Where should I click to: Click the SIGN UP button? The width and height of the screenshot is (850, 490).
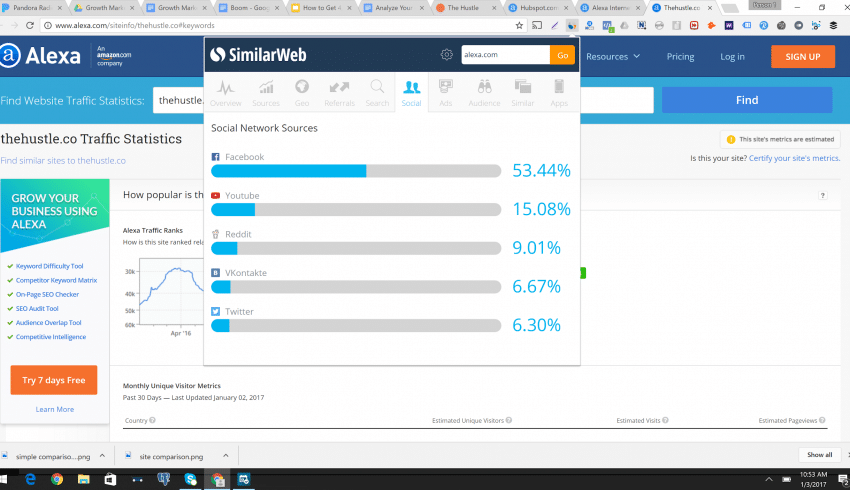[803, 56]
